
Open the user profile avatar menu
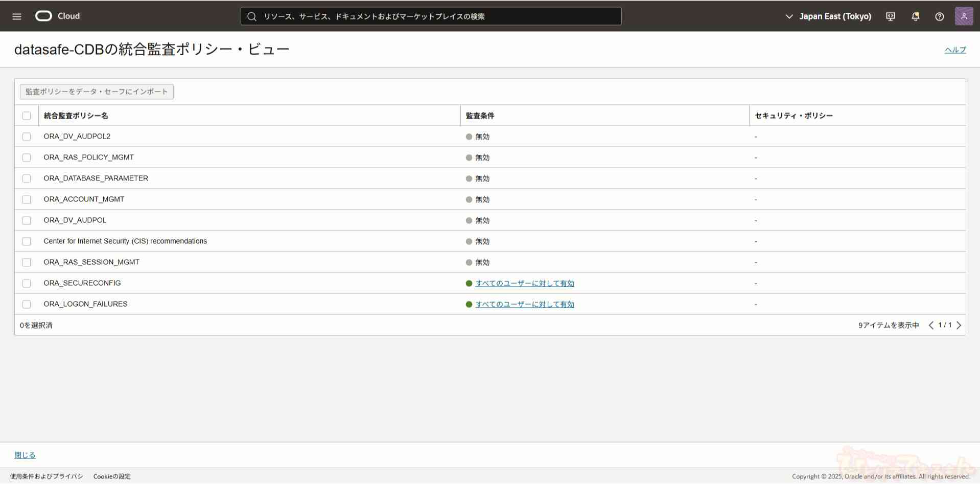pos(964,16)
